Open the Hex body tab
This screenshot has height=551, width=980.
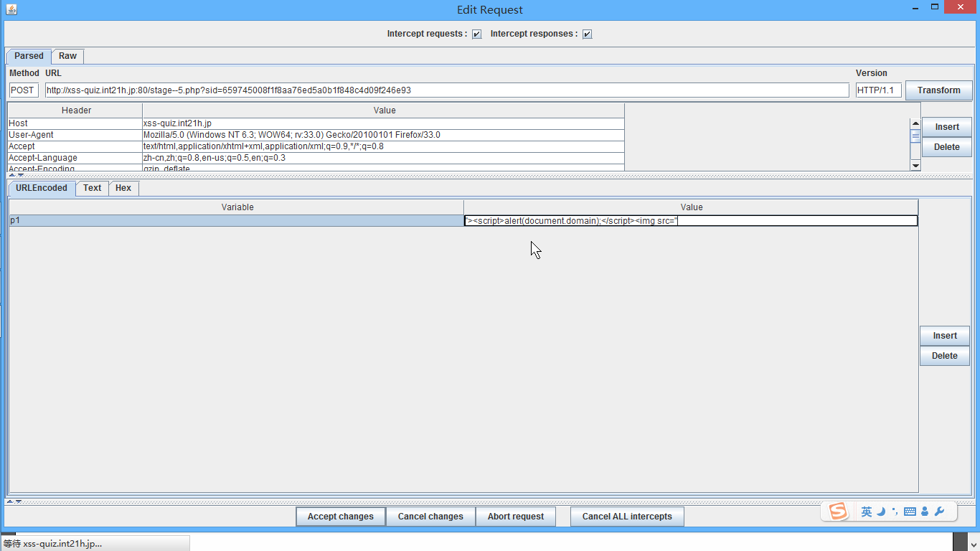(123, 188)
